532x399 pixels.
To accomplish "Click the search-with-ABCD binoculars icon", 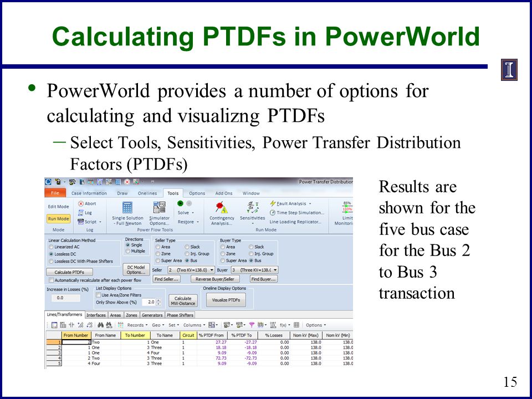I will coord(109,325).
